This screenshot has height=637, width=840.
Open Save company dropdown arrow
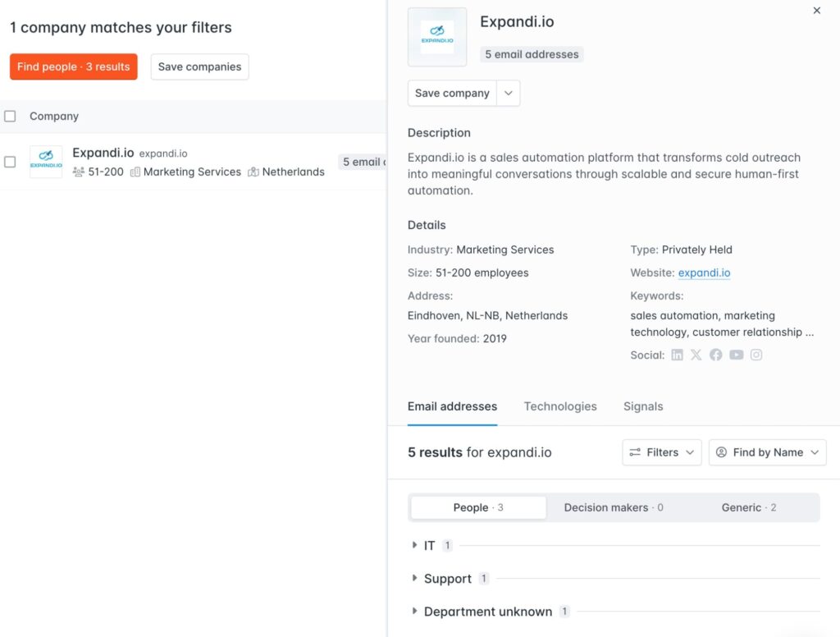coord(509,93)
